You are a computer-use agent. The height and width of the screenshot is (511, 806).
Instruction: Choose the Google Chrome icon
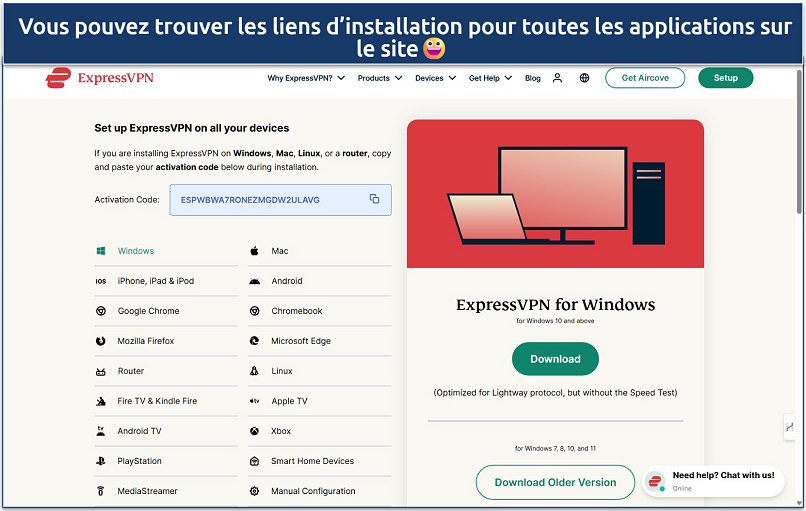click(101, 311)
